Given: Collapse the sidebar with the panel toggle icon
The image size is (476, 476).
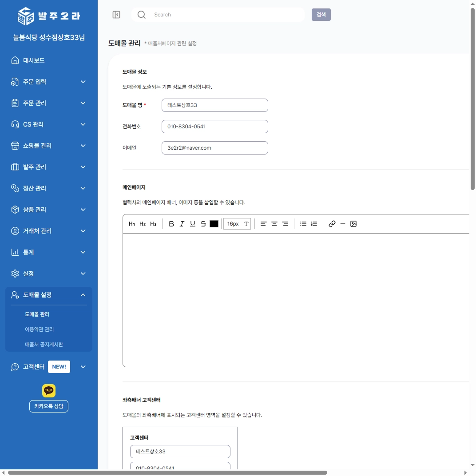Looking at the screenshot, I should pos(116,15).
